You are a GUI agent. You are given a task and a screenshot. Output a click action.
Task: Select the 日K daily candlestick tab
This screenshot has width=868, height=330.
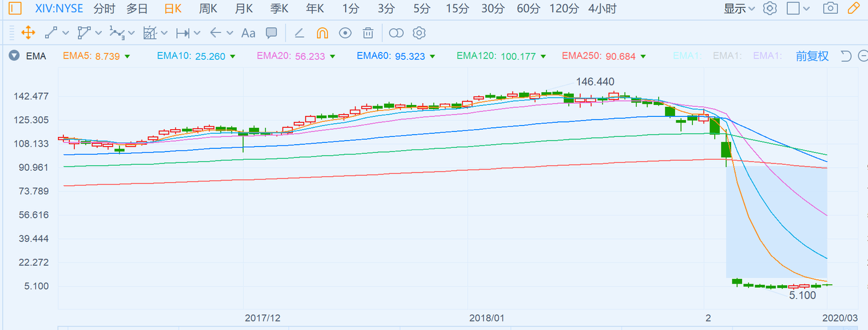(x=173, y=8)
